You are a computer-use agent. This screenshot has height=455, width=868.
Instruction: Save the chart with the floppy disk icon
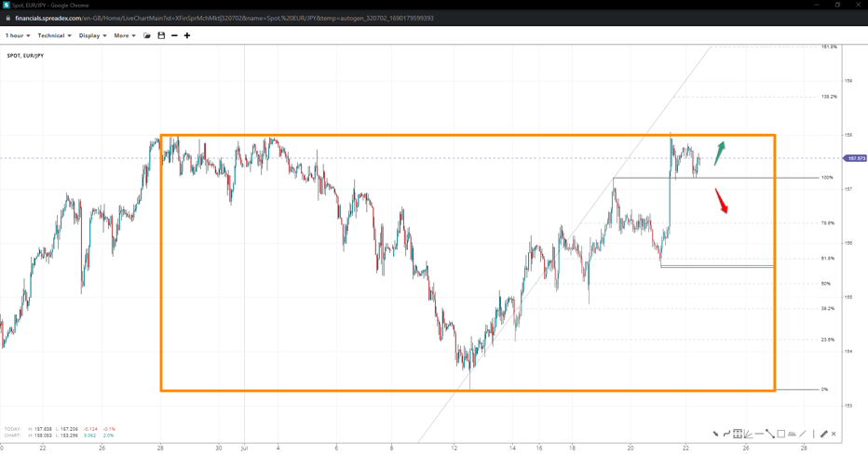pyautogui.click(x=161, y=35)
